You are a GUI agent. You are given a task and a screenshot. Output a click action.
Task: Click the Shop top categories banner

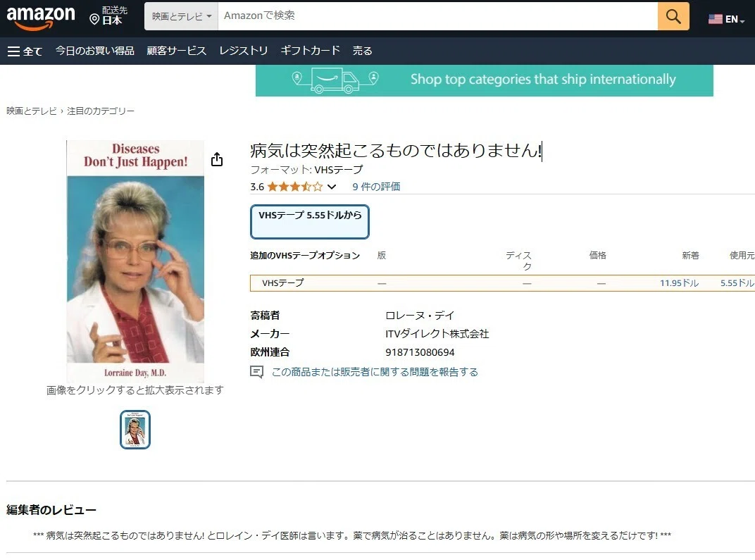point(484,80)
